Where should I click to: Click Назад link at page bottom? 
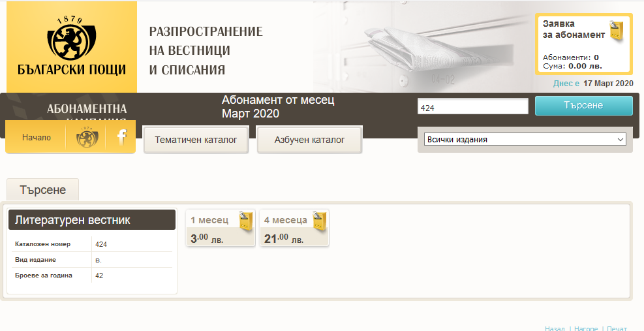click(x=555, y=328)
